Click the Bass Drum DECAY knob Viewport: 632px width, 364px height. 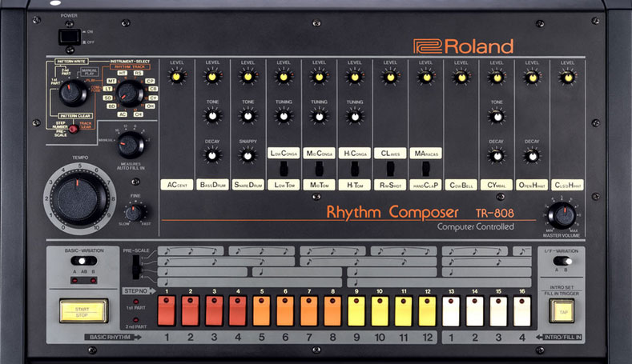[212, 155]
